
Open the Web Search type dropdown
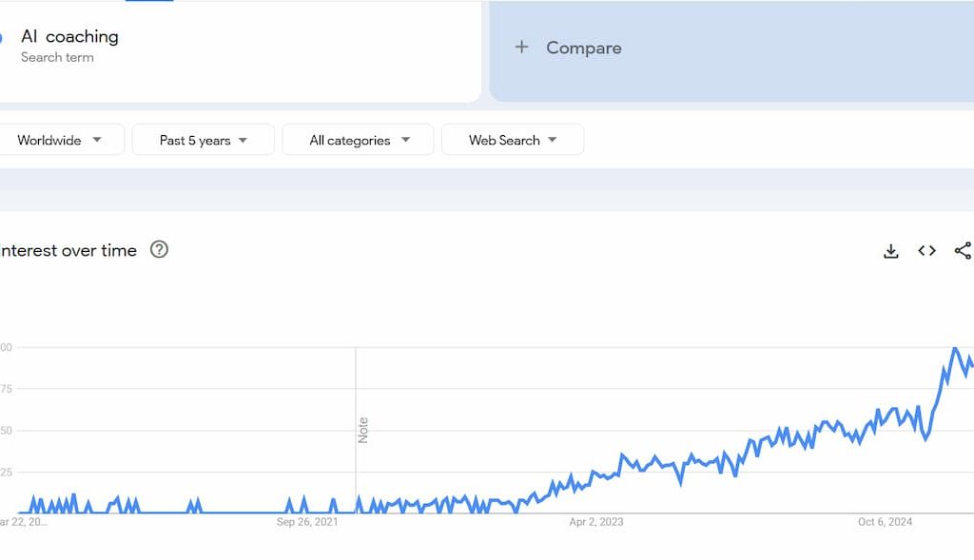(x=513, y=139)
